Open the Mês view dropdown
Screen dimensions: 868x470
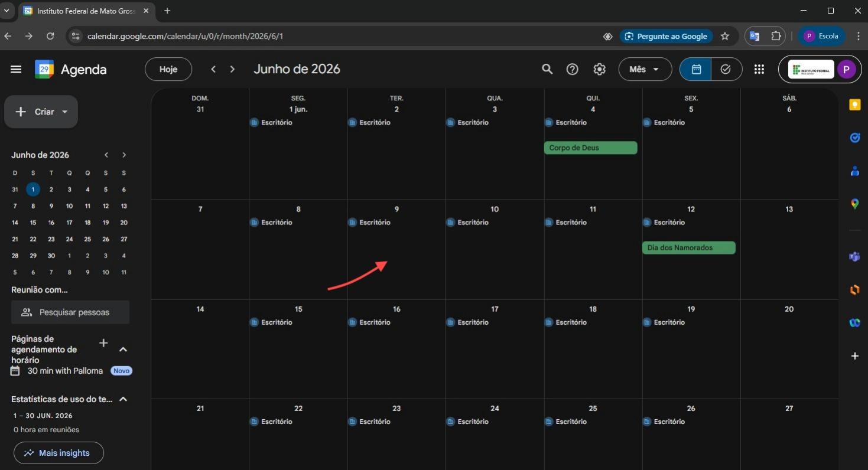pyautogui.click(x=645, y=69)
